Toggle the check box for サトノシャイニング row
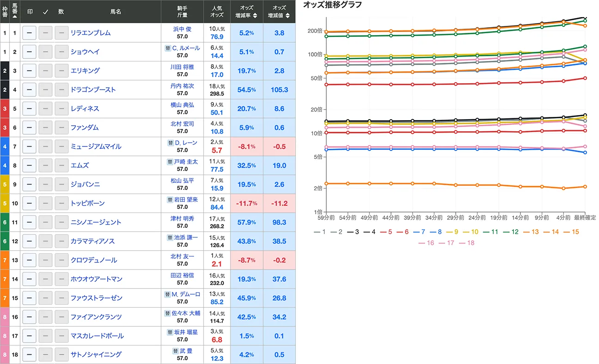 point(45,355)
